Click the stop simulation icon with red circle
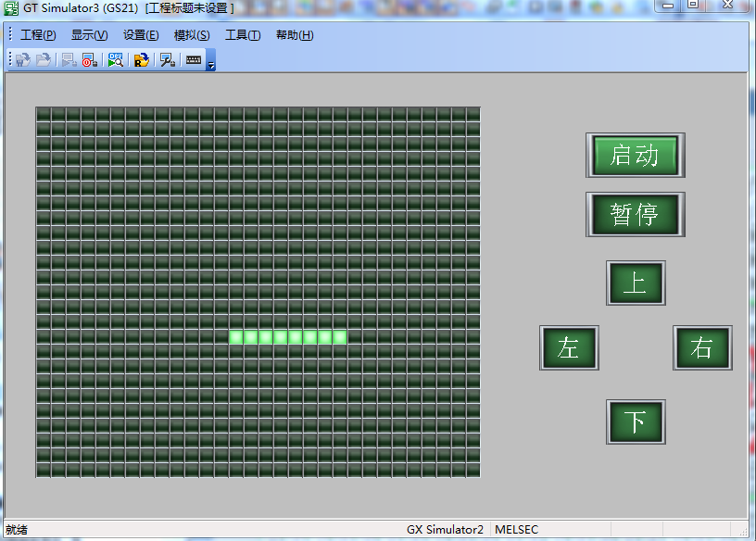Image resolution: width=756 pixels, height=541 pixels. (89, 60)
